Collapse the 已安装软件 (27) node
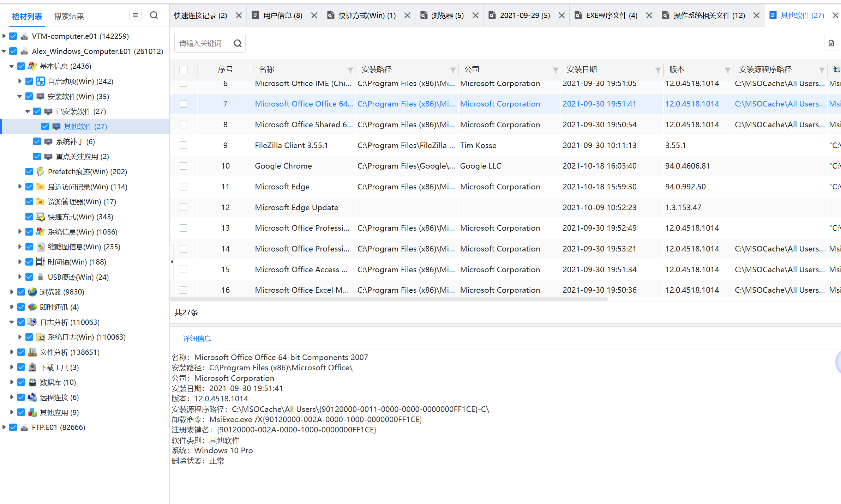This screenshot has height=504, width=841. pyautogui.click(x=28, y=111)
